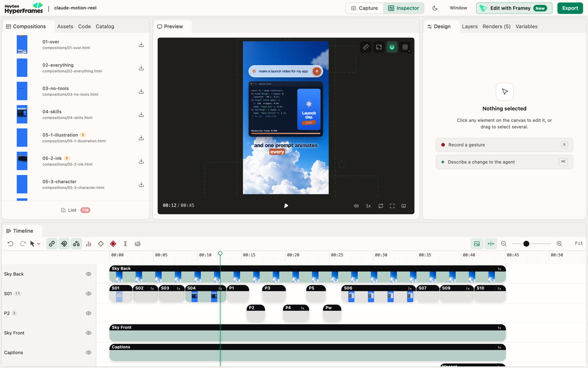
Task: Adjust the timeline zoom slider handle
Action: click(526, 244)
